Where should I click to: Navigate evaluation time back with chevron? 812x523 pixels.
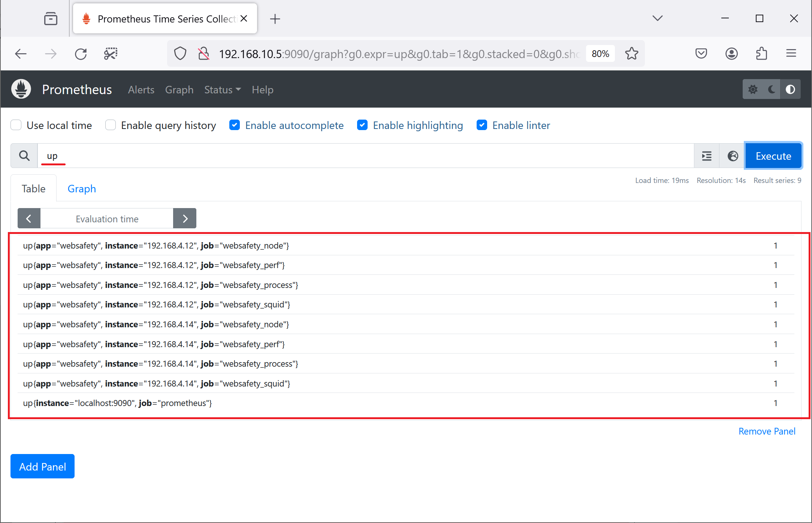pyautogui.click(x=28, y=219)
